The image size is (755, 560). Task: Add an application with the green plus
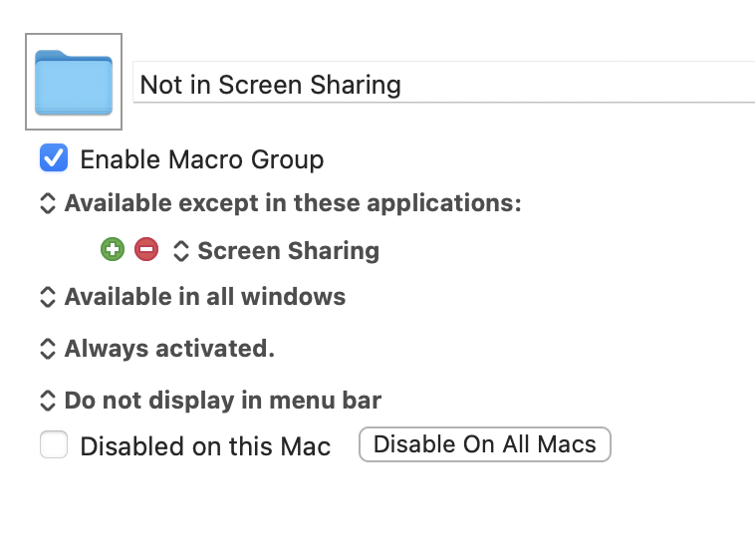(x=113, y=249)
